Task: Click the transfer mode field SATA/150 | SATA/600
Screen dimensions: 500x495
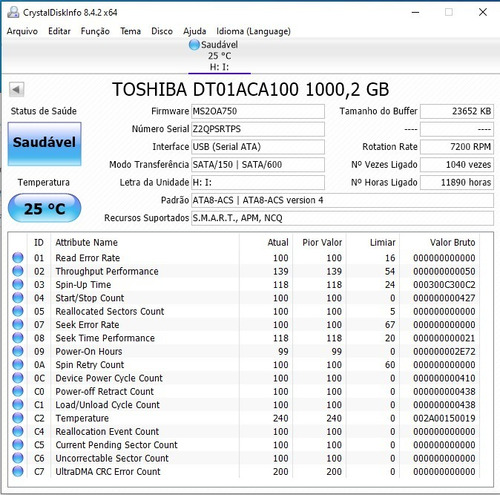Action: [258, 165]
